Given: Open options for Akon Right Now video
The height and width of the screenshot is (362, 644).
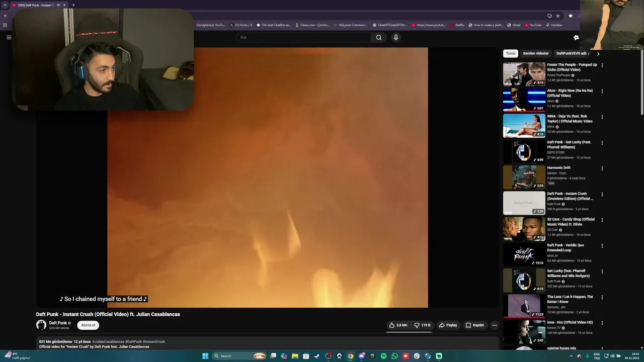Looking at the screenshot, I should click(602, 91).
